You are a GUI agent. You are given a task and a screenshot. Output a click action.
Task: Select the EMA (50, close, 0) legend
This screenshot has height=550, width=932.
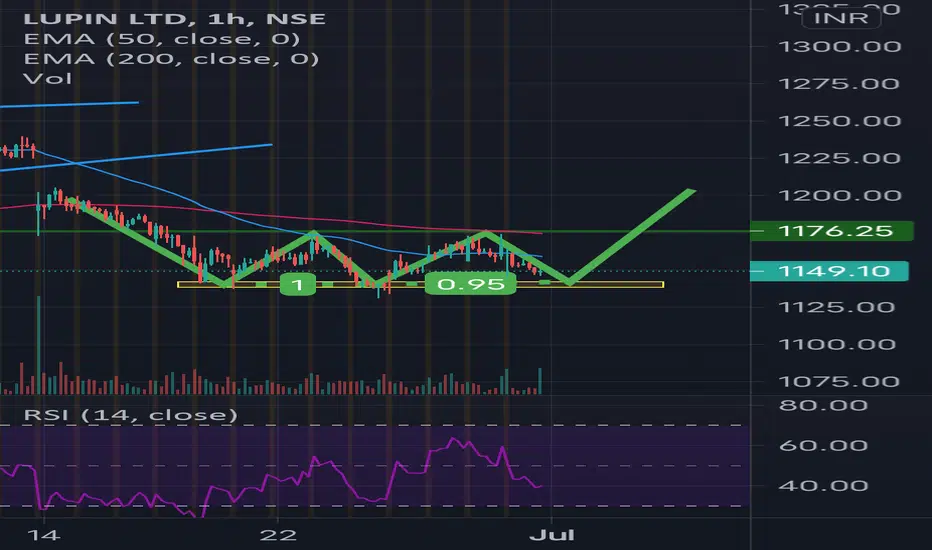click(162, 39)
